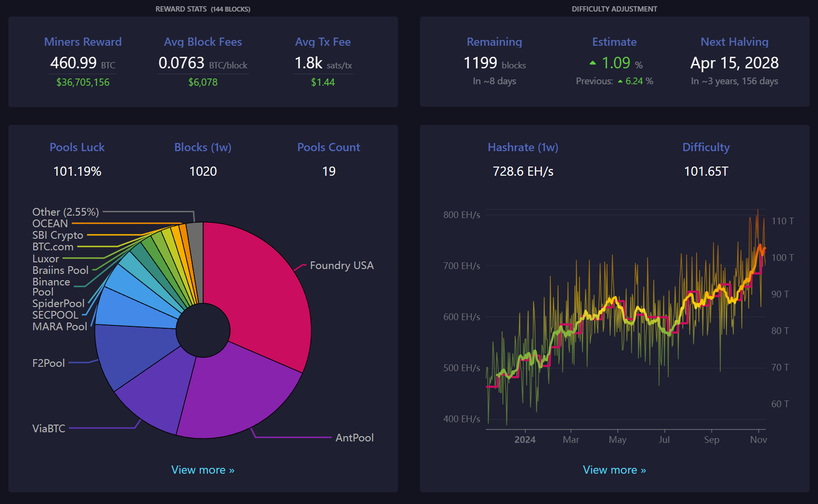Image resolution: width=818 pixels, height=504 pixels.
Task: Click the SpiderPool label
Action: (58, 303)
